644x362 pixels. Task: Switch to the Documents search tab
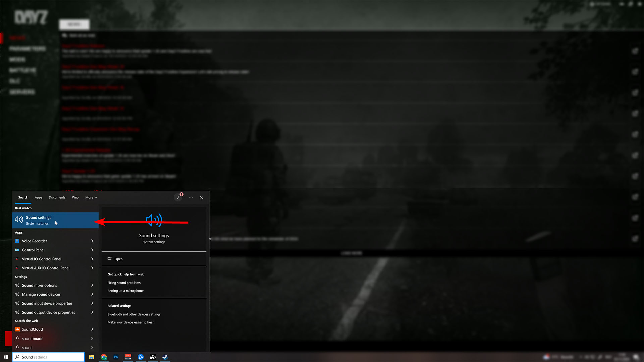[57, 197]
